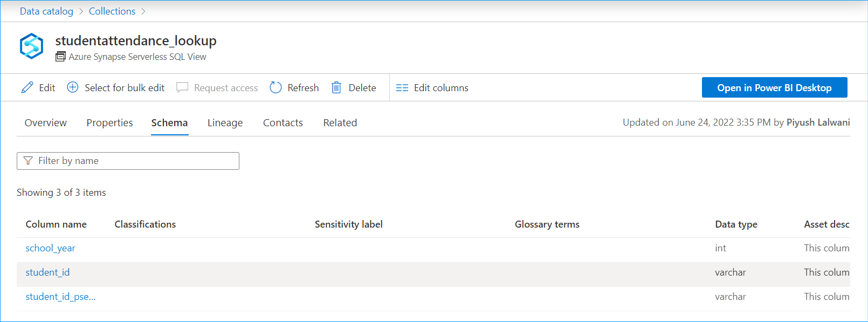Click the Edit label in the toolbar
This screenshot has height=322, width=868.
tap(47, 88)
